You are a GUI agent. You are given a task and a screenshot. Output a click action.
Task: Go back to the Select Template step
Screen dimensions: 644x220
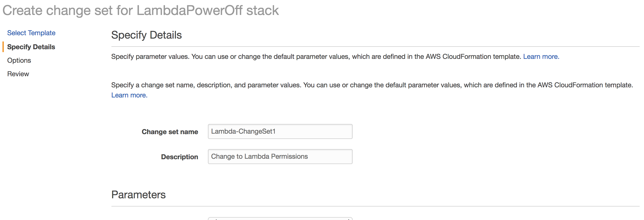pos(31,33)
